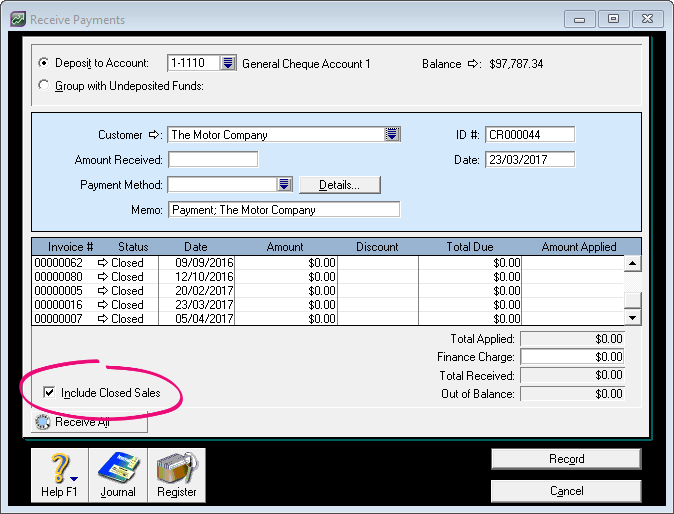The image size is (674, 514).
Task: Open the Register icon button
Action: click(x=176, y=474)
